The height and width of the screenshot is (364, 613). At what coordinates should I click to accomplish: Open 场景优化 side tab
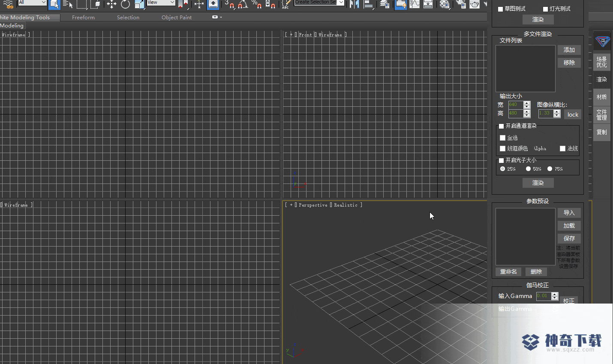[602, 62]
